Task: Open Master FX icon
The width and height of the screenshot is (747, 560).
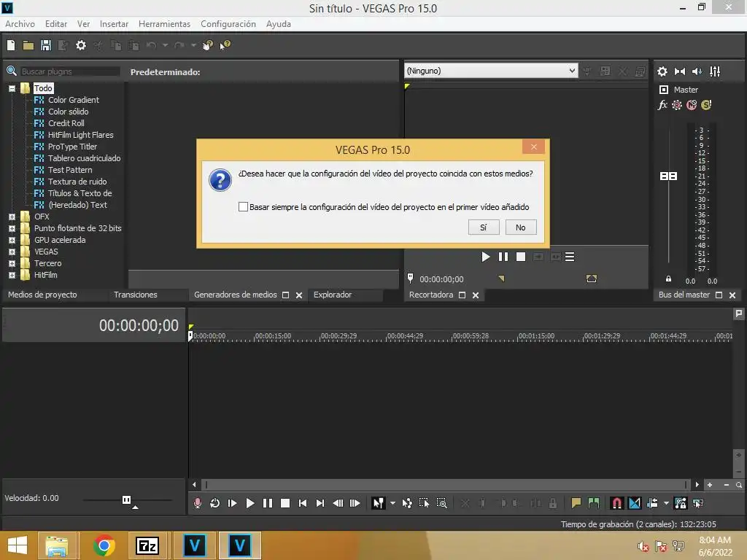Action: [662, 105]
